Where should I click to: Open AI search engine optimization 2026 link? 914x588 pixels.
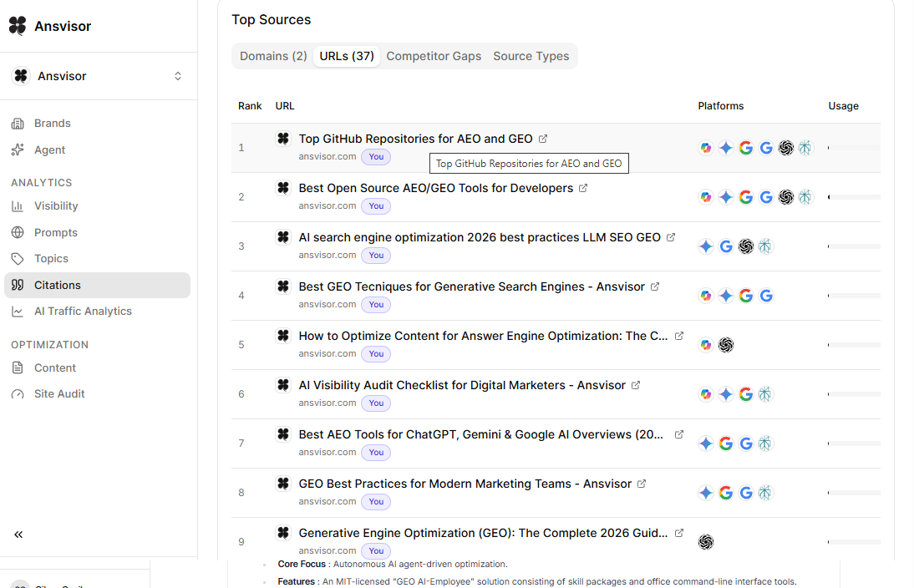[x=480, y=237]
